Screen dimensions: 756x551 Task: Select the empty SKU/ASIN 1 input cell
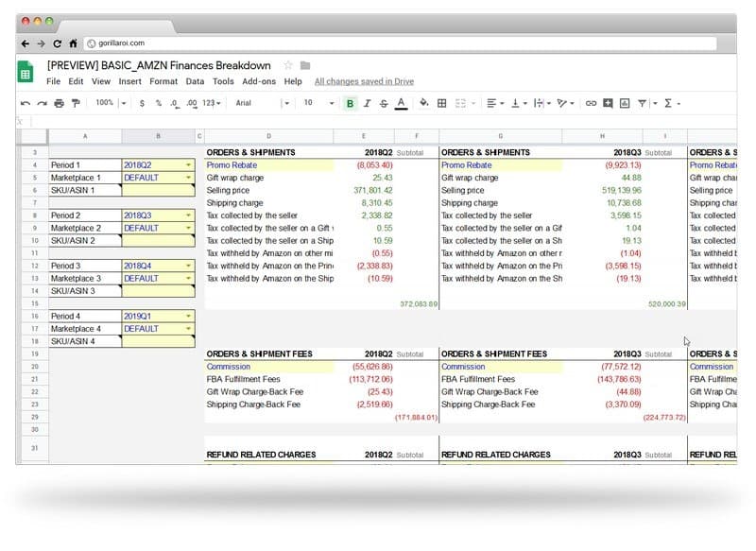coord(158,191)
